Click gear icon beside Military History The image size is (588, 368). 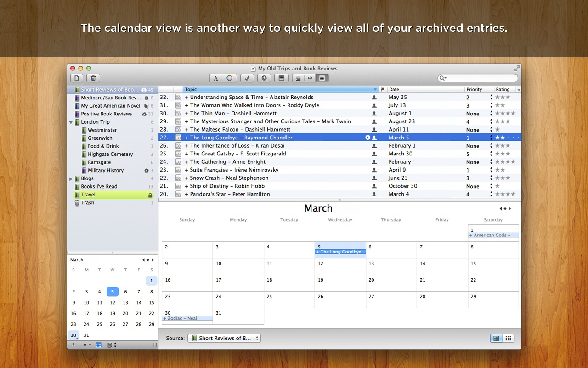147,170
